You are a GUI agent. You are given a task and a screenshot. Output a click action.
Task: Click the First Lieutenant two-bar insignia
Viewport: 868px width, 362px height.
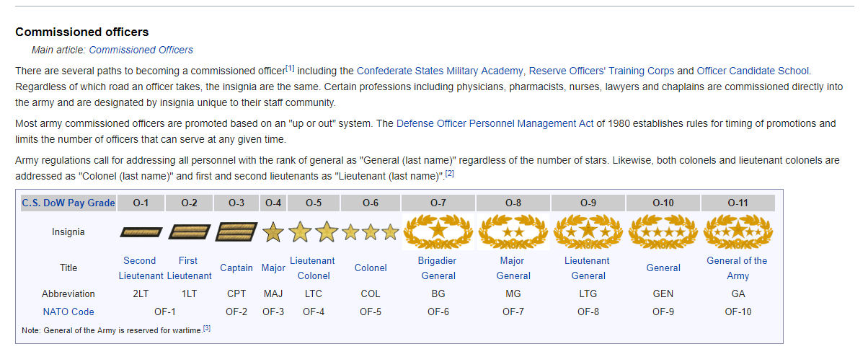(189, 232)
